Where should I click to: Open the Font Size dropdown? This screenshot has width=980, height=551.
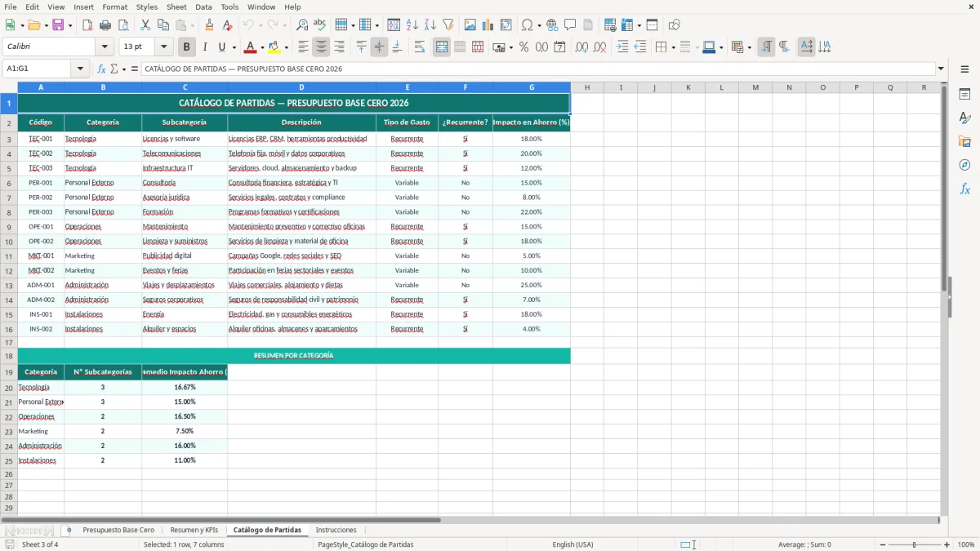tap(164, 47)
